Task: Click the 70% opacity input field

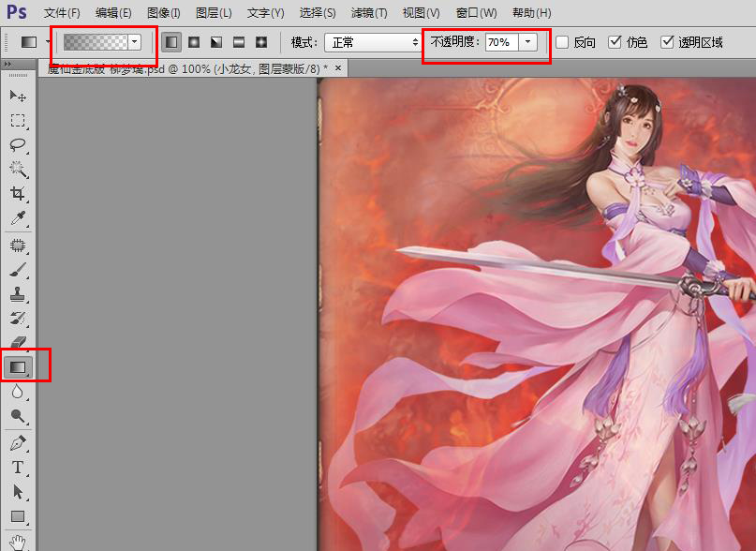Action: pyautogui.click(x=501, y=42)
